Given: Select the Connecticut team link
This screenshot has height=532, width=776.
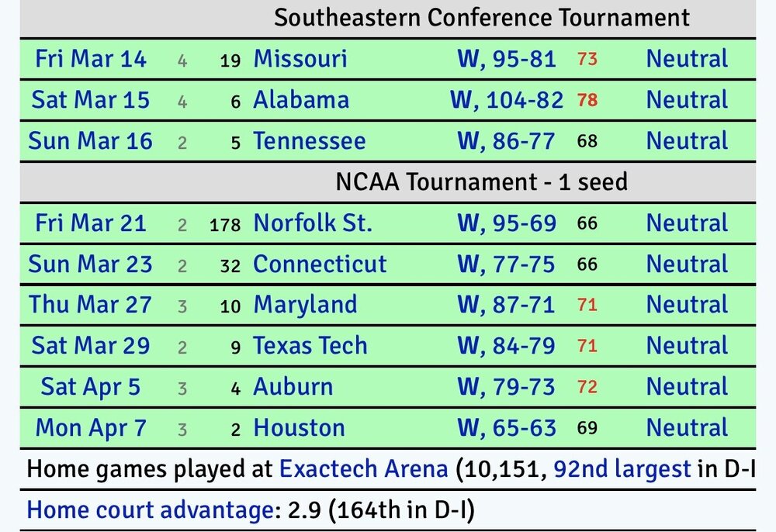Looking at the screenshot, I should (320, 264).
